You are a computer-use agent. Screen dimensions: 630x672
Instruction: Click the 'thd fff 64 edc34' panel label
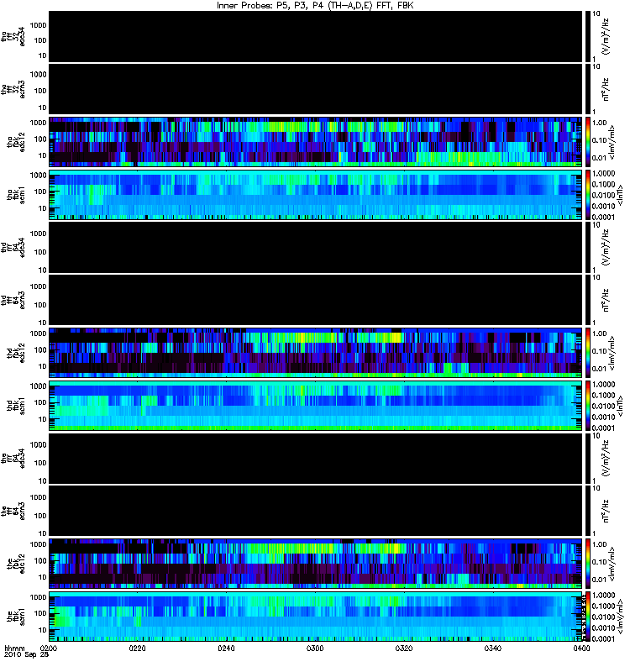pyautogui.click(x=13, y=248)
